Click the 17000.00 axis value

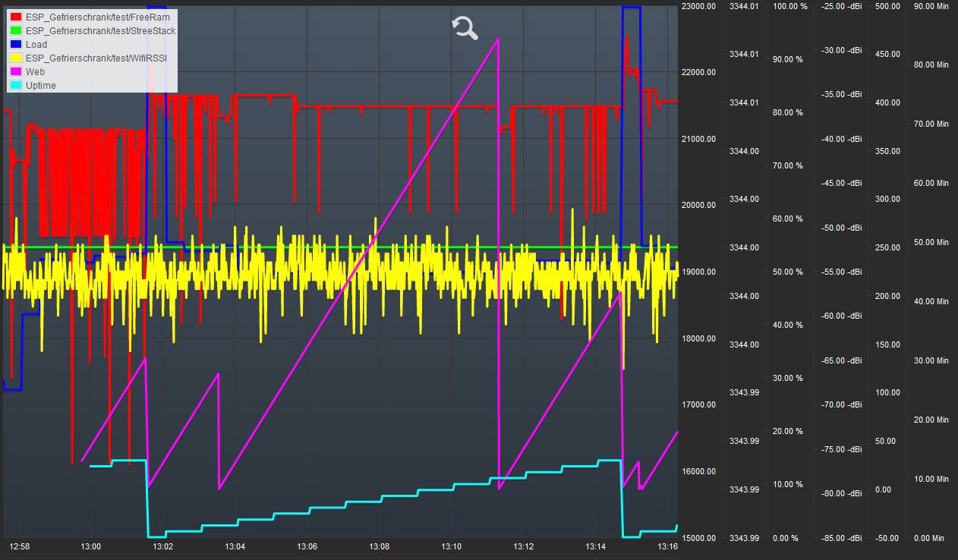699,404
